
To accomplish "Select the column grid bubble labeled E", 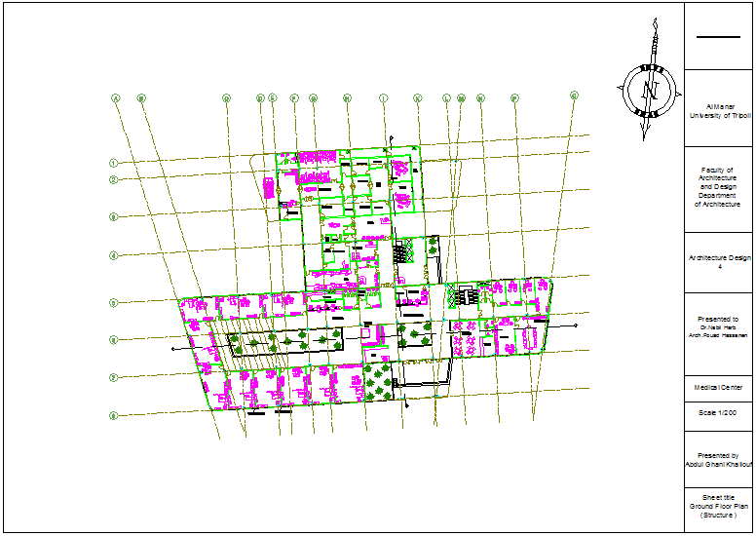I will point(273,97).
